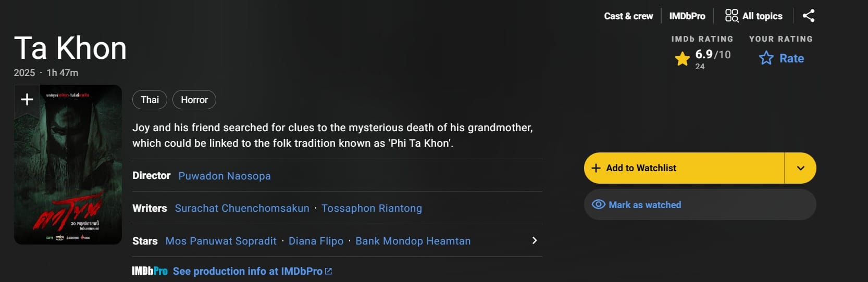Click the external link icon after IMDbPro info
Viewport: 868px width, 282px height.
click(x=328, y=271)
